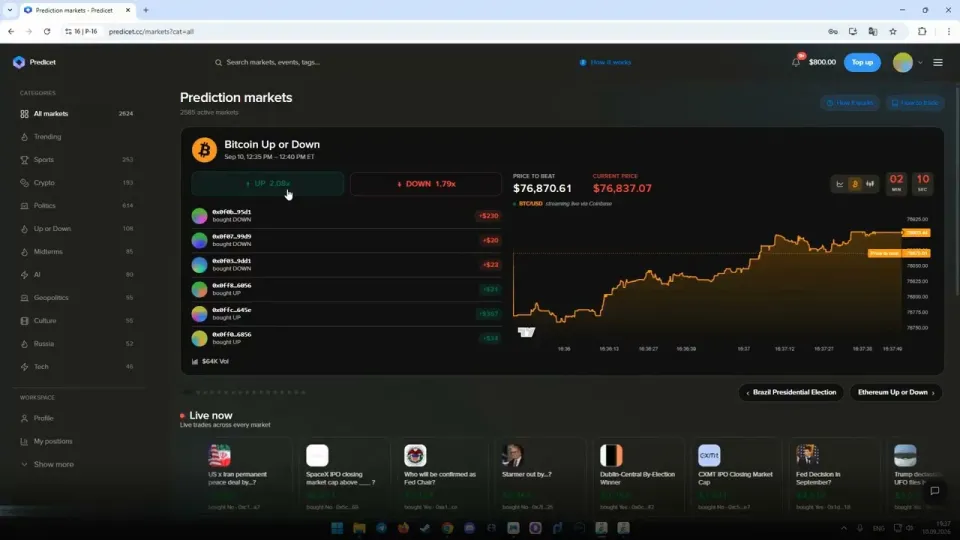Click the Bitcoin coin icon beside the title

204,150
